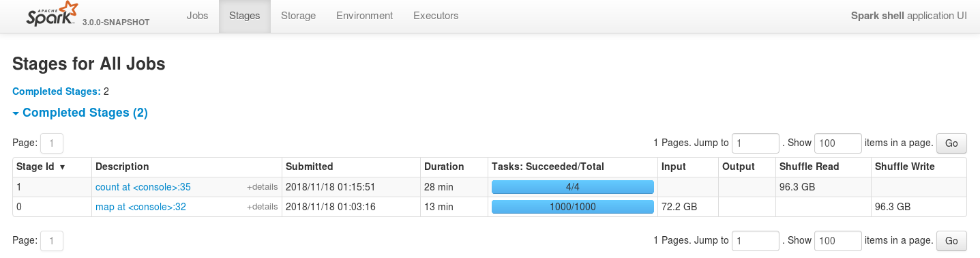Select the Stages tab
This screenshot has width=980, height=258.
tap(245, 16)
